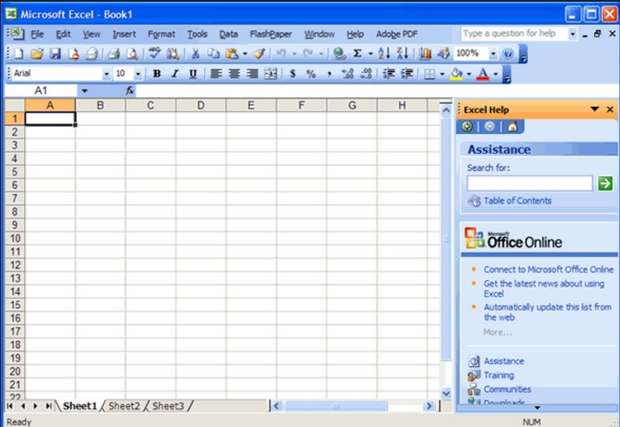Viewport: 620px width, 427px height.
Task: Click the horizontal scrollbar right arrow
Action: [x=429, y=406]
